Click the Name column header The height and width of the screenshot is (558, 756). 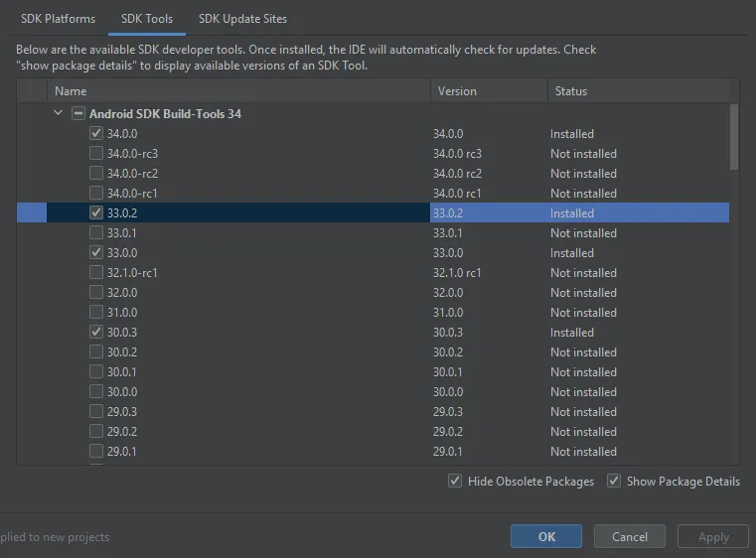(238, 91)
